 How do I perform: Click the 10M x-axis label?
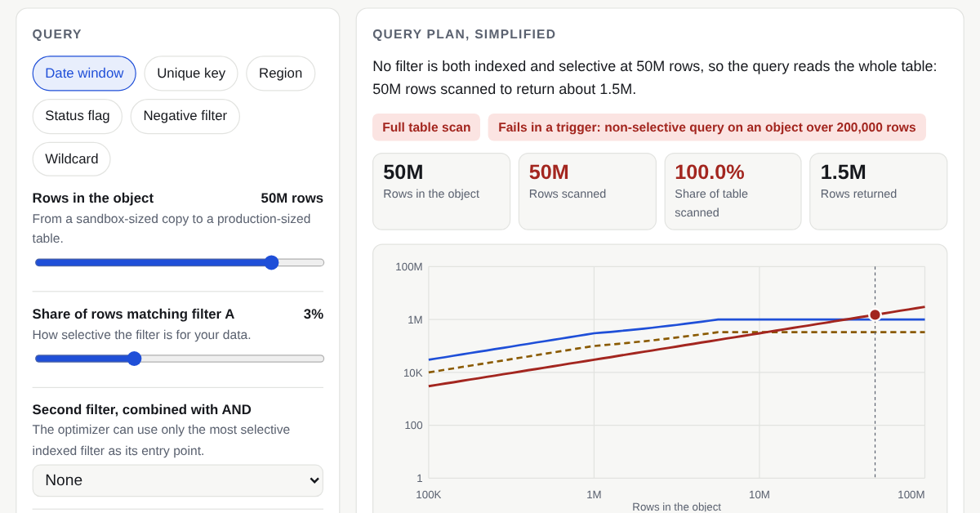(759, 494)
